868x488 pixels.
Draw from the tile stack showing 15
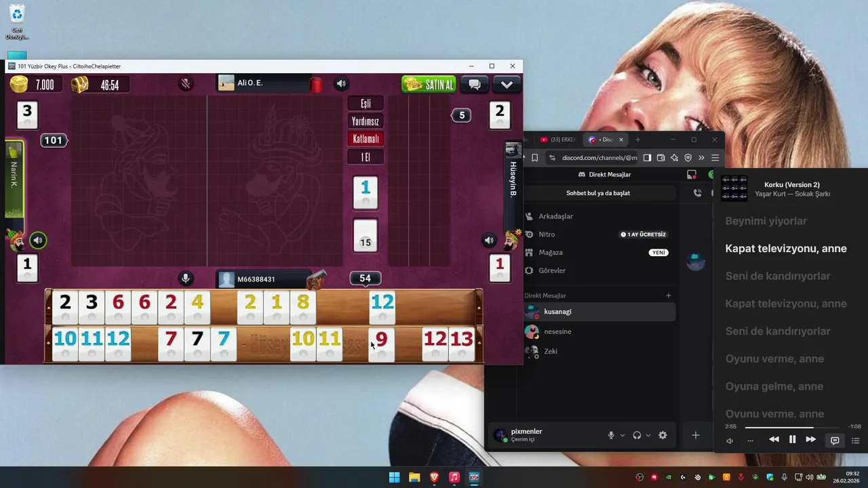pos(366,235)
